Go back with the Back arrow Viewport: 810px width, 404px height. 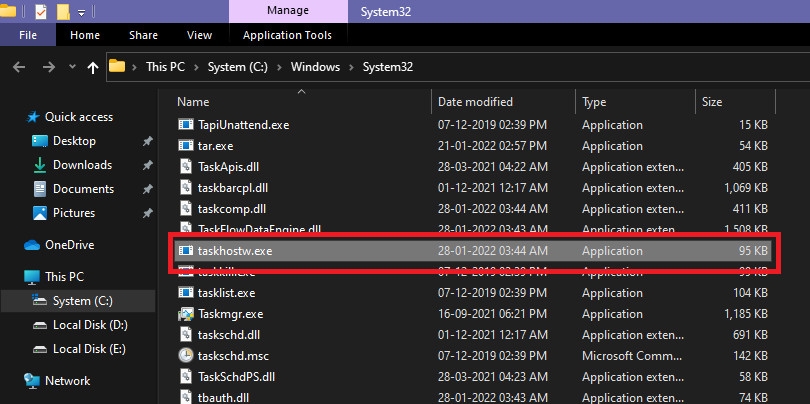click(x=19, y=67)
